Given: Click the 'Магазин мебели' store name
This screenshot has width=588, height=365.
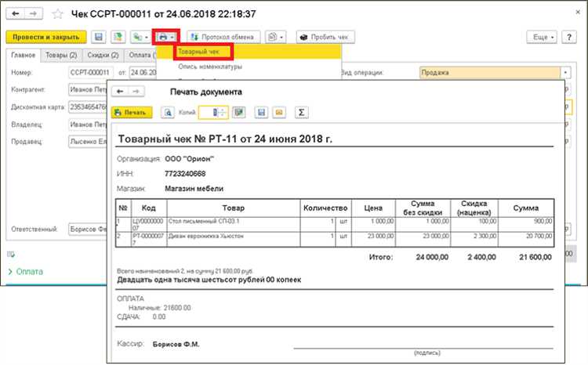Looking at the screenshot, I should pyautogui.click(x=194, y=189).
